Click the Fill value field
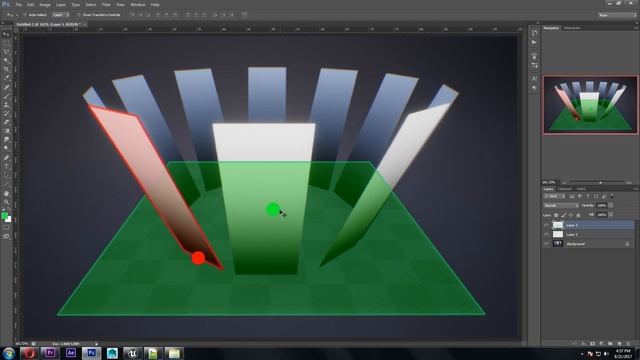The image size is (640, 360). pyautogui.click(x=602, y=215)
